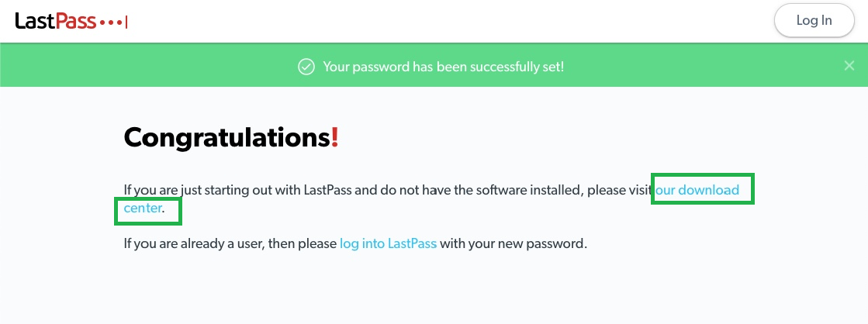Click the red exclamation mark in heading

pos(335,138)
